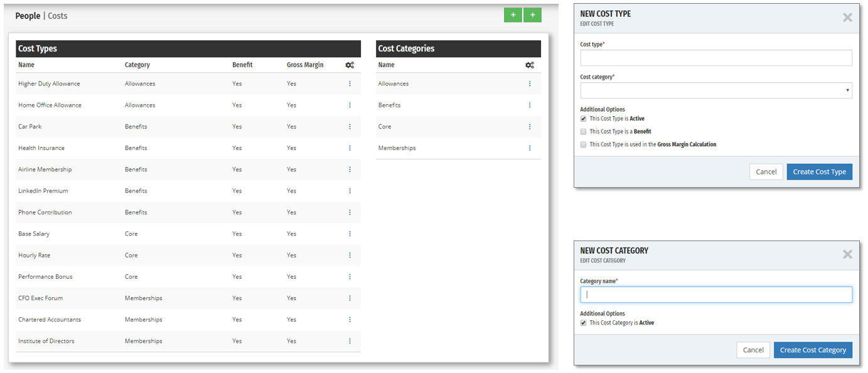Select the 'LinkedIn Premium' cost type name

[x=43, y=191]
